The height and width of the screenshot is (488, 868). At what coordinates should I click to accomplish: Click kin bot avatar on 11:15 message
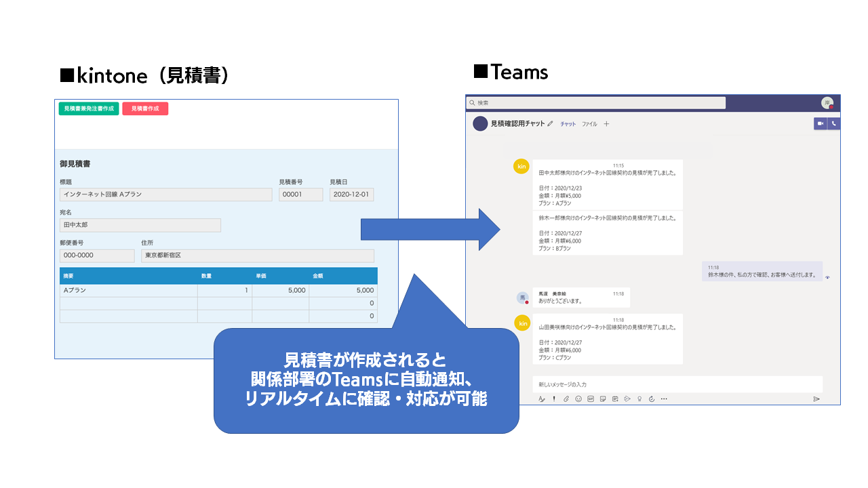point(521,166)
